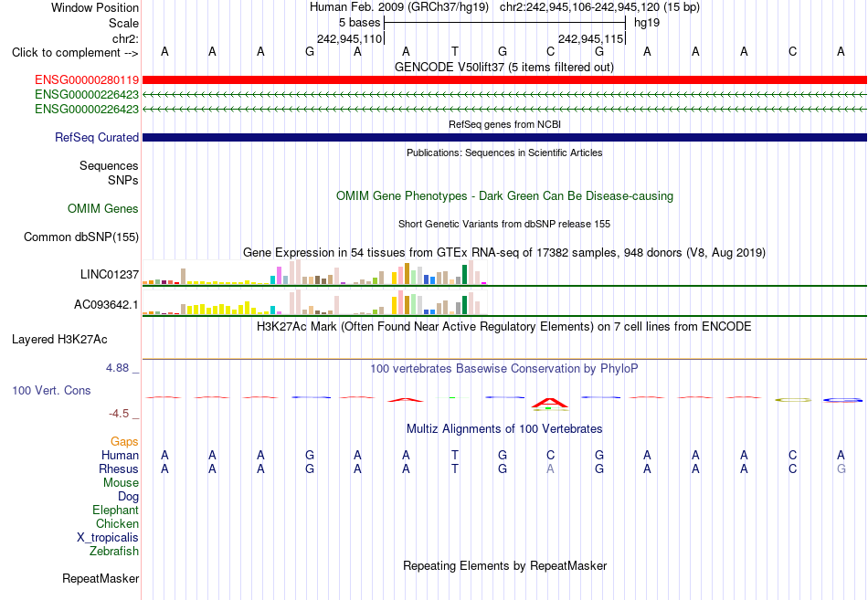Open Repeating Elements by RepeatMasker title

(x=504, y=566)
